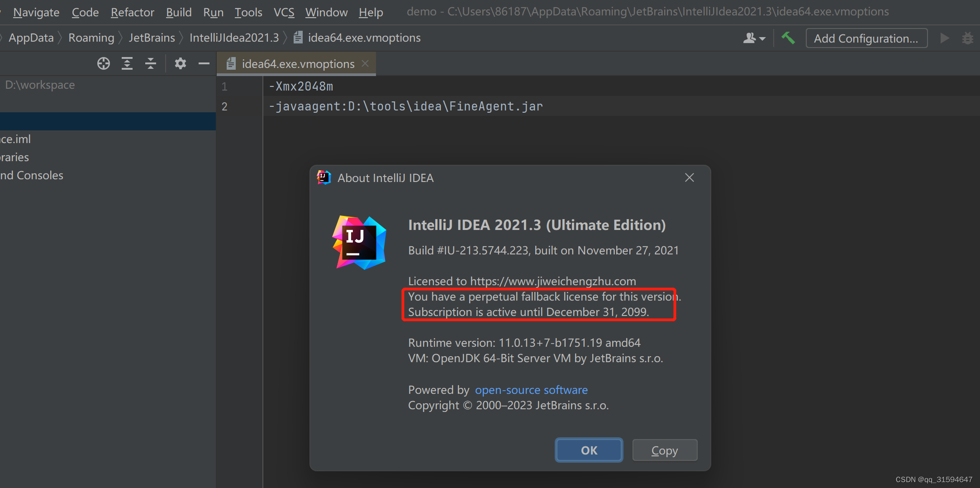This screenshot has height=488, width=980.
Task: Click the VM: OpenJDK 64-Bit Server text
Action: [x=536, y=358]
